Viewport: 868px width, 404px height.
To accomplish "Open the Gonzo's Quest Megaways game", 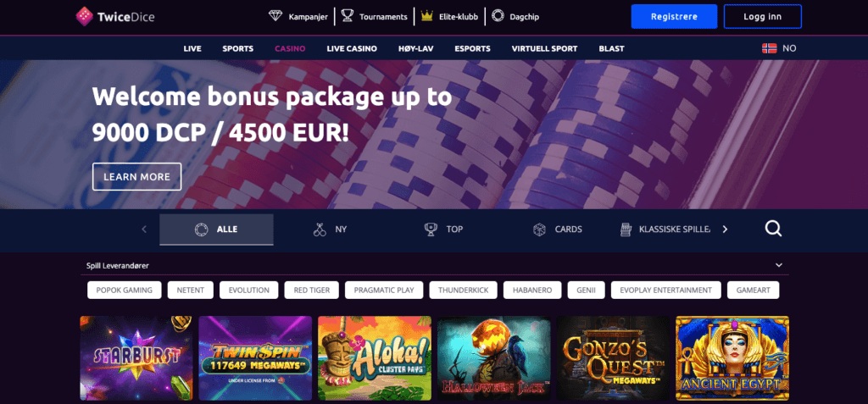I will click(x=614, y=358).
